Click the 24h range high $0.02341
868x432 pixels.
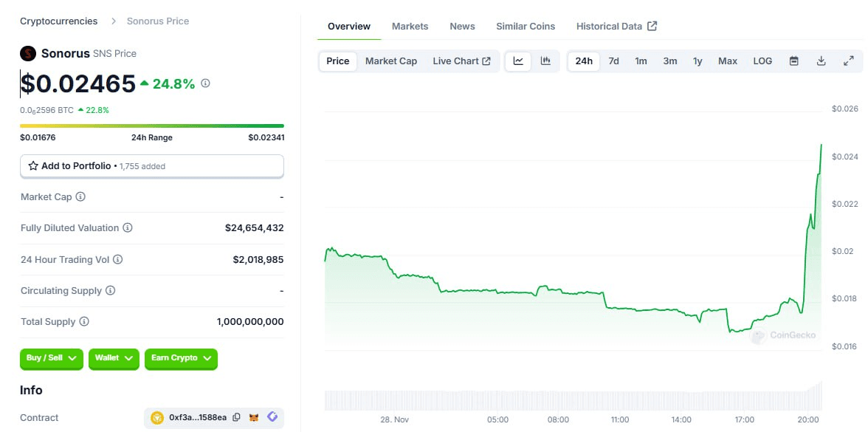click(x=266, y=137)
